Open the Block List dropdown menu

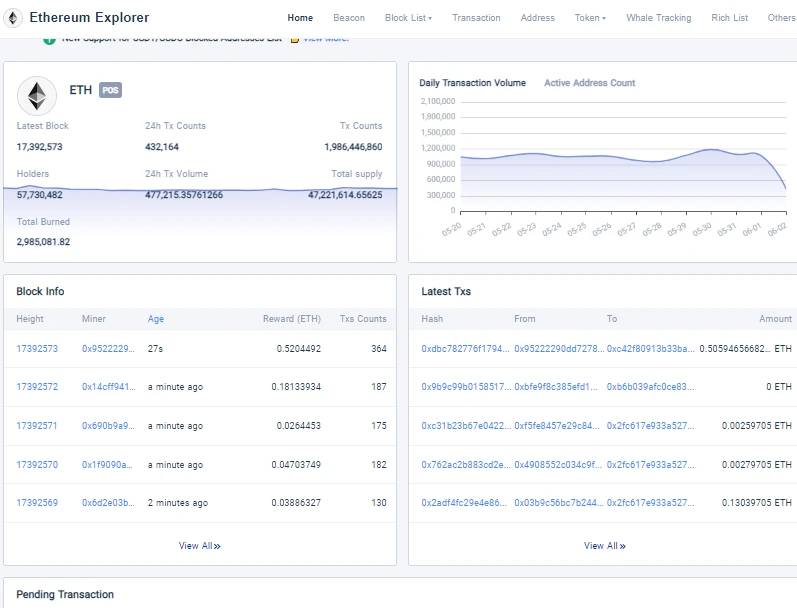(x=408, y=18)
